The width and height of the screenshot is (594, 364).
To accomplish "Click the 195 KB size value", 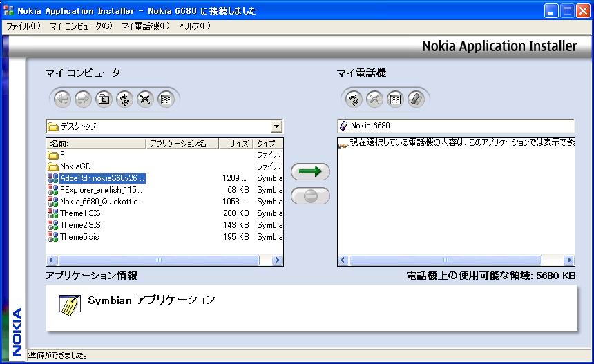I will click(x=236, y=237).
